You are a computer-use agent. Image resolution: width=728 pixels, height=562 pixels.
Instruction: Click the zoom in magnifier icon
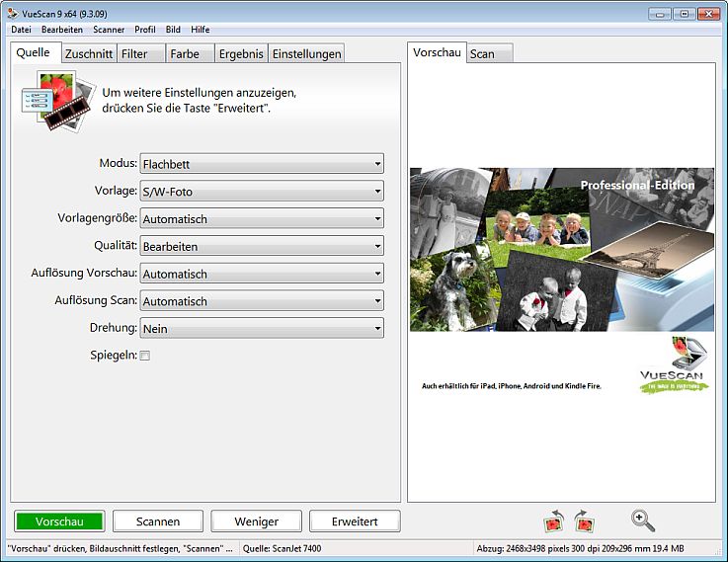[643, 521]
